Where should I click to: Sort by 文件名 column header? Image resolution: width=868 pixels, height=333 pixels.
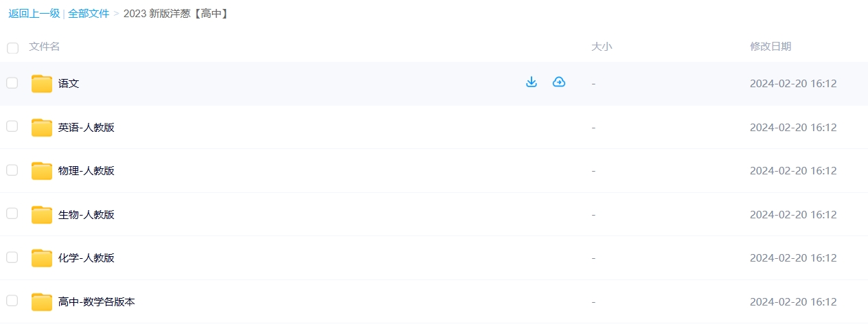(x=45, y=47)
